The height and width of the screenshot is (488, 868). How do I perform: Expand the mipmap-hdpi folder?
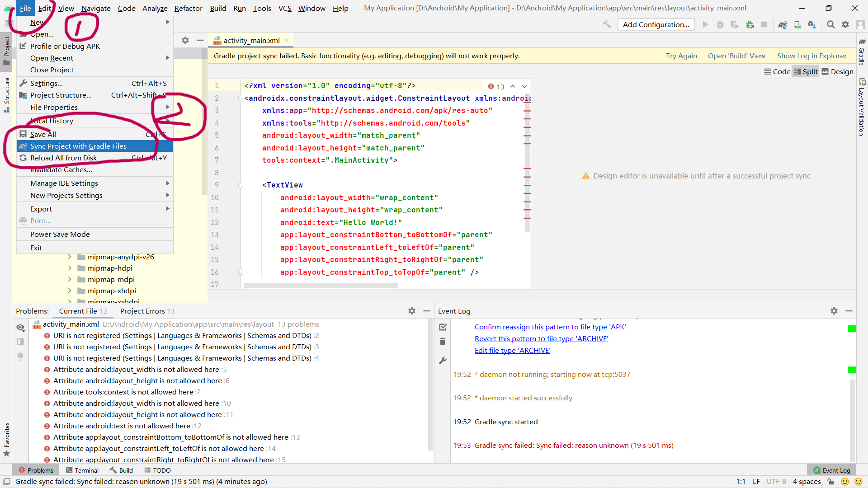pos(70,268)
